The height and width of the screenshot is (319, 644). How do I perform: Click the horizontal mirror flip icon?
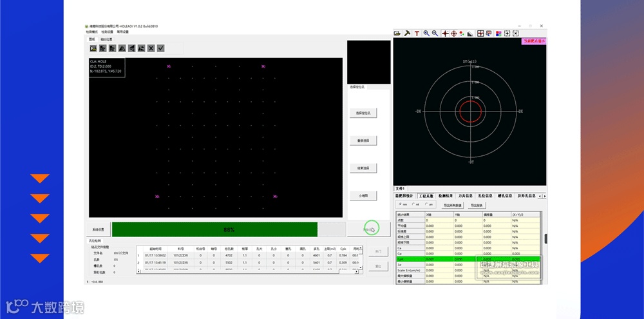tap(122, 48)
